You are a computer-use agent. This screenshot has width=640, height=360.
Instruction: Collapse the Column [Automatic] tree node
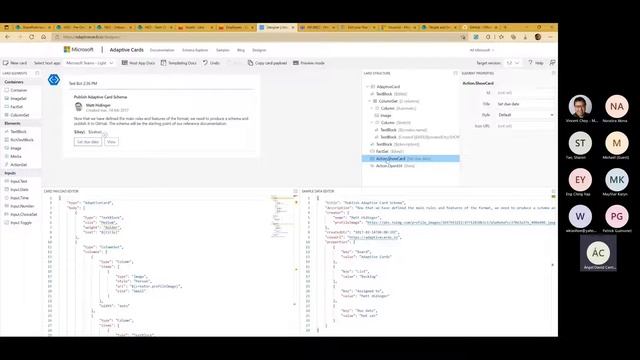pyautogui.click(x=372, y=108)
